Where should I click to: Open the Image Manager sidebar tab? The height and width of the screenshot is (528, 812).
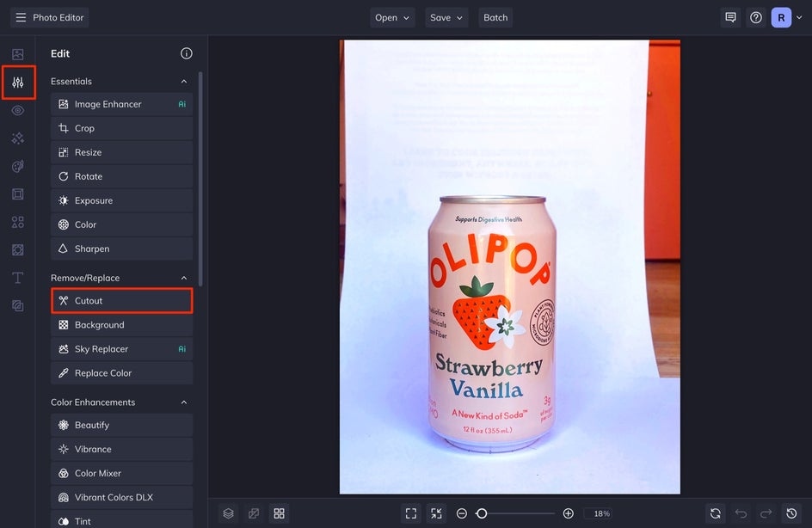point(17,54)
